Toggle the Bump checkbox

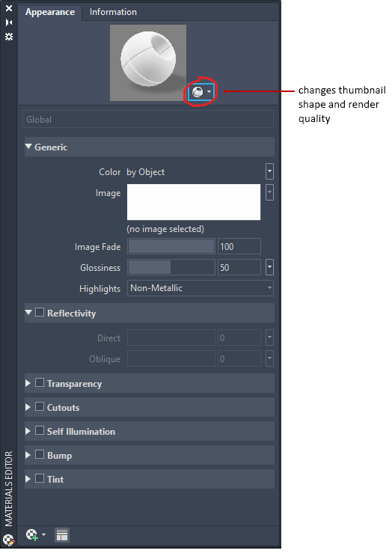tap(40, 455)
